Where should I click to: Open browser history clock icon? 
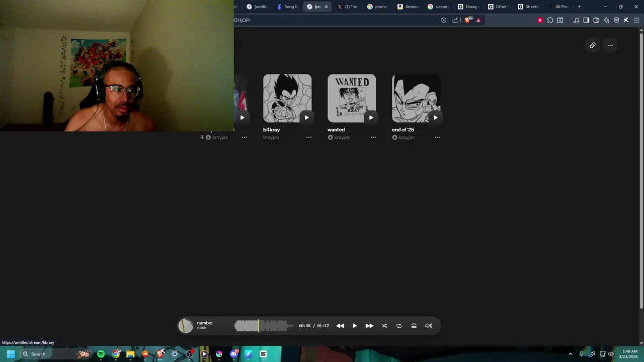point(444,20)
